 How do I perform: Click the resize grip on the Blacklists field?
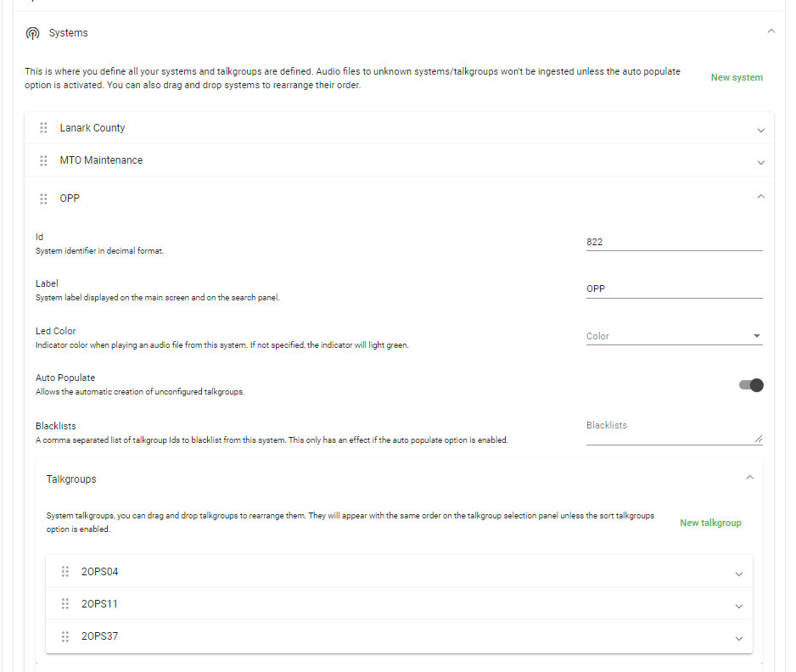click(760, 438)
